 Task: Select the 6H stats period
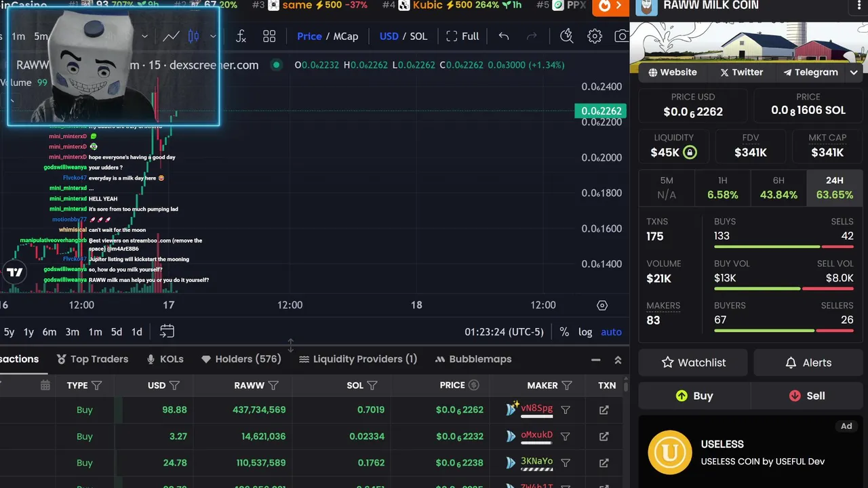(778, 188)
